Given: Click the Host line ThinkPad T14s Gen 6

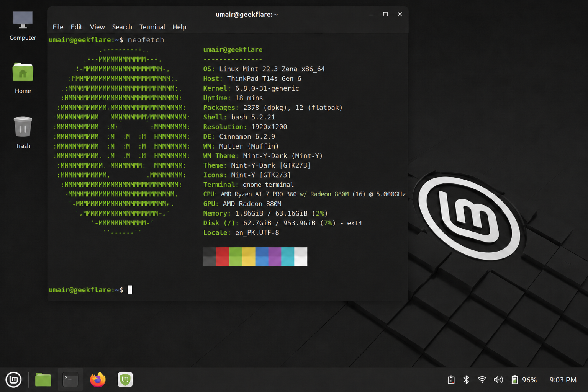Looking at the screenshot, I should pos(252,78).
